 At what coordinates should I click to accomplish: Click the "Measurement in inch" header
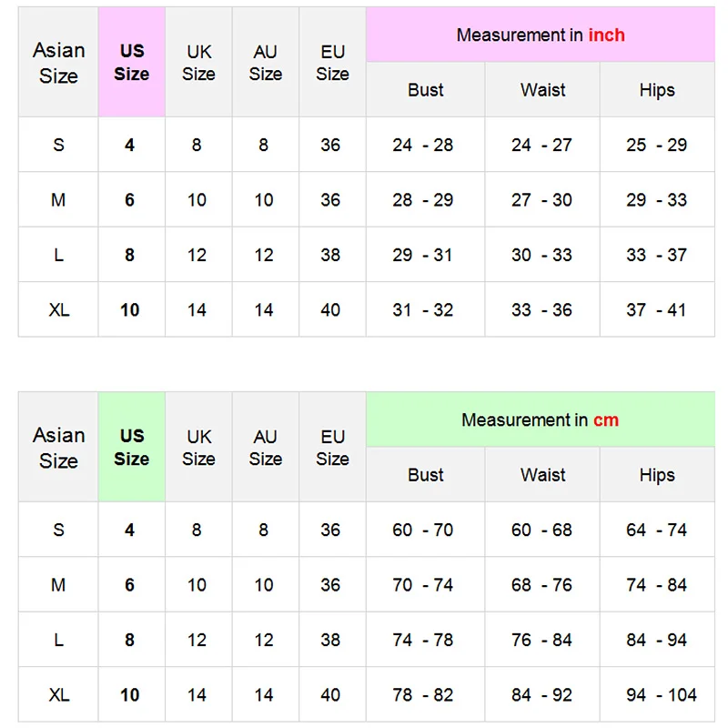point(541,35)
